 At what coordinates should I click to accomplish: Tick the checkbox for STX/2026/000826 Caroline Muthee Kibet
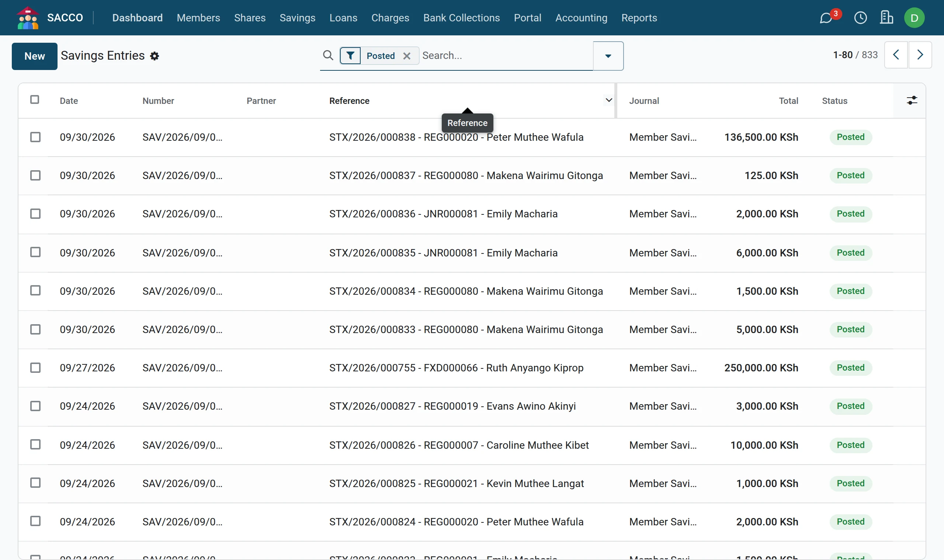pyautogui.click(x=35, y=445)
